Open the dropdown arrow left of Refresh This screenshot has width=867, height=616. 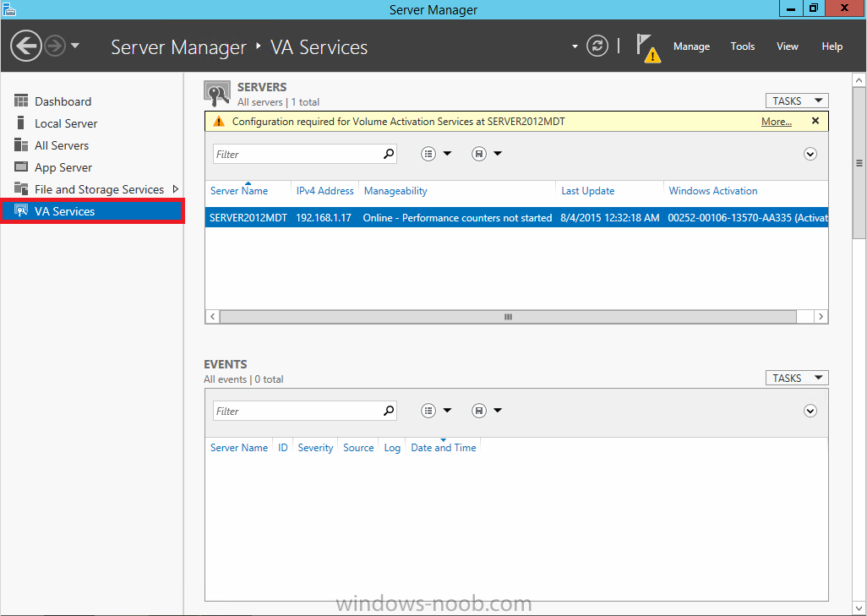[575, 46]
